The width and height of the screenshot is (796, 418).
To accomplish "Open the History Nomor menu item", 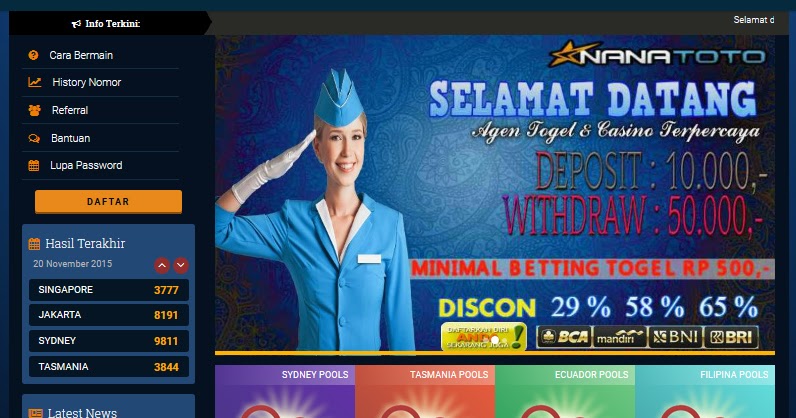I will (86, 82).
